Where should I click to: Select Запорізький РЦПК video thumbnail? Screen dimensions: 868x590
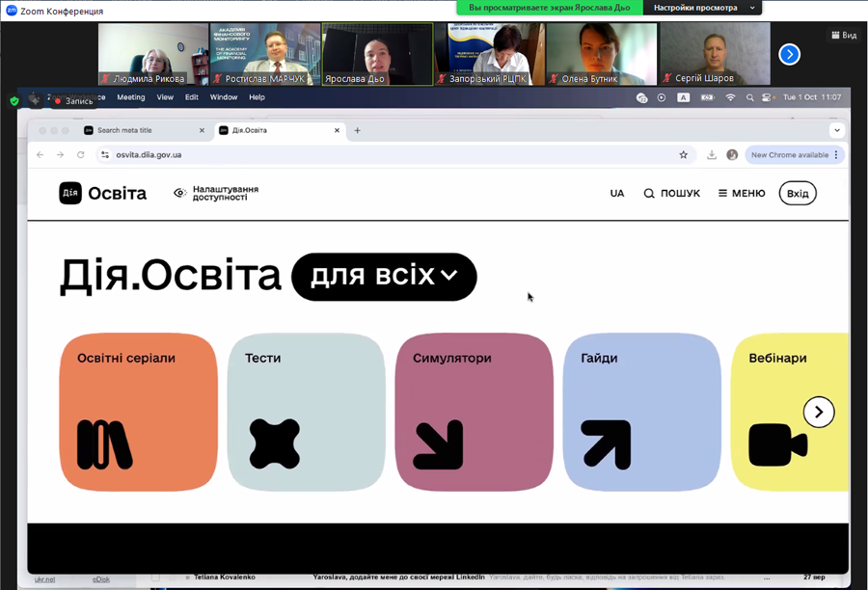point(490,54)
